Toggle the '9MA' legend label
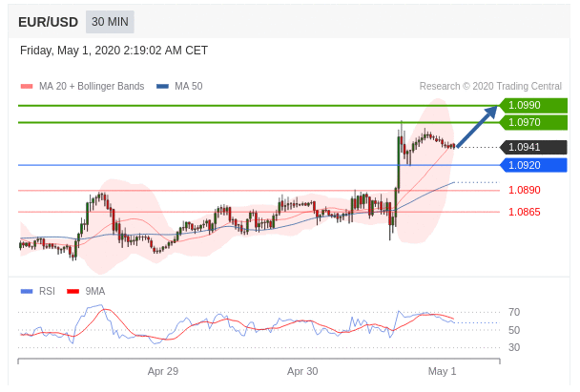580x392 pixels. pyautogui.click(x=95, y=292)
